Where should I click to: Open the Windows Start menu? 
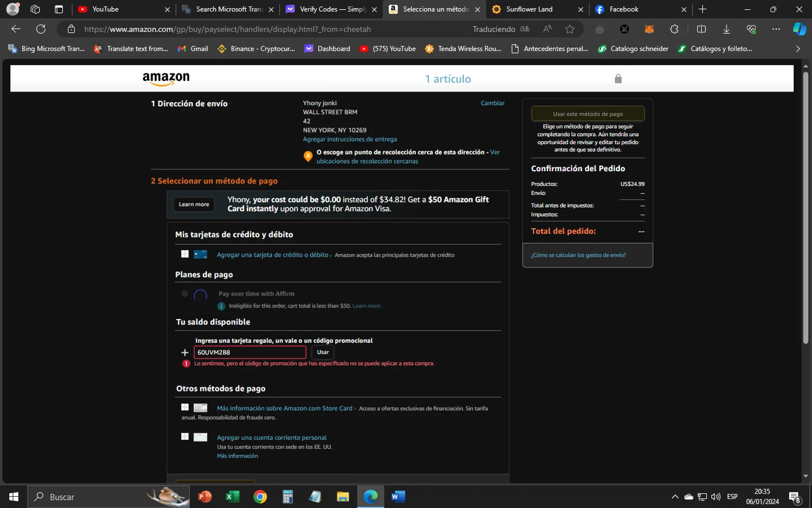coord(14,497)
